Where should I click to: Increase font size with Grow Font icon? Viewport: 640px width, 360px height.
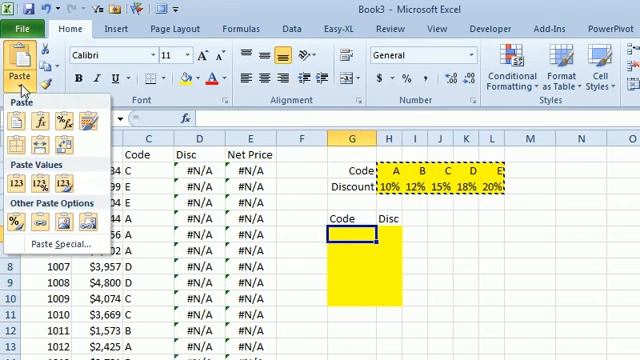[203, 55]
